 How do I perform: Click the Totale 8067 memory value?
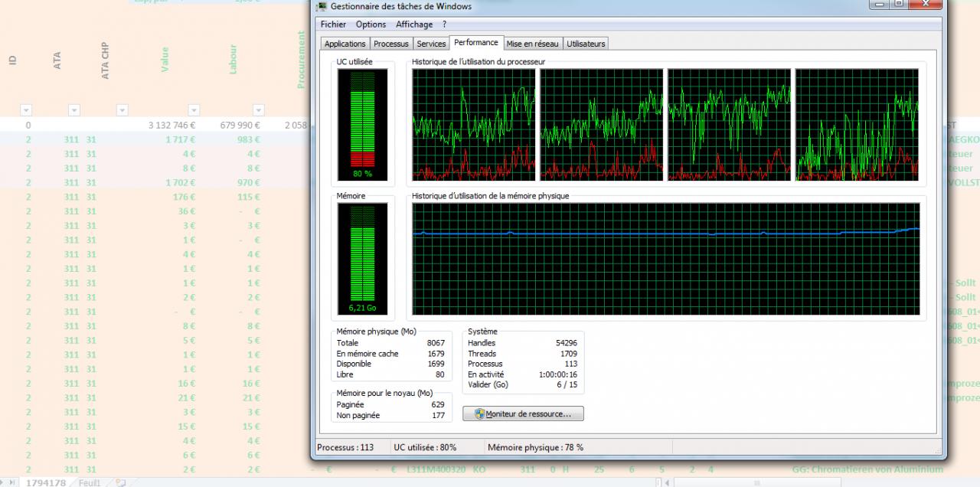[436, 343]
